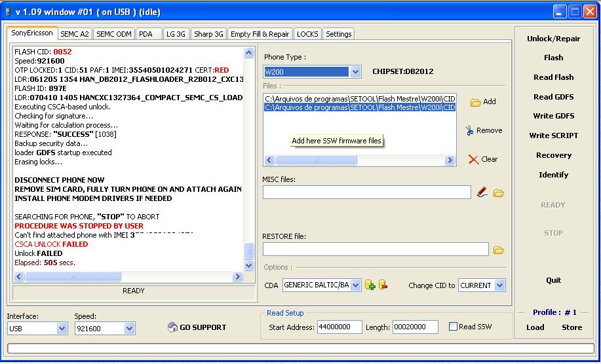
Task: Click the Write SCRIPT button
Action: click(553, 136)
